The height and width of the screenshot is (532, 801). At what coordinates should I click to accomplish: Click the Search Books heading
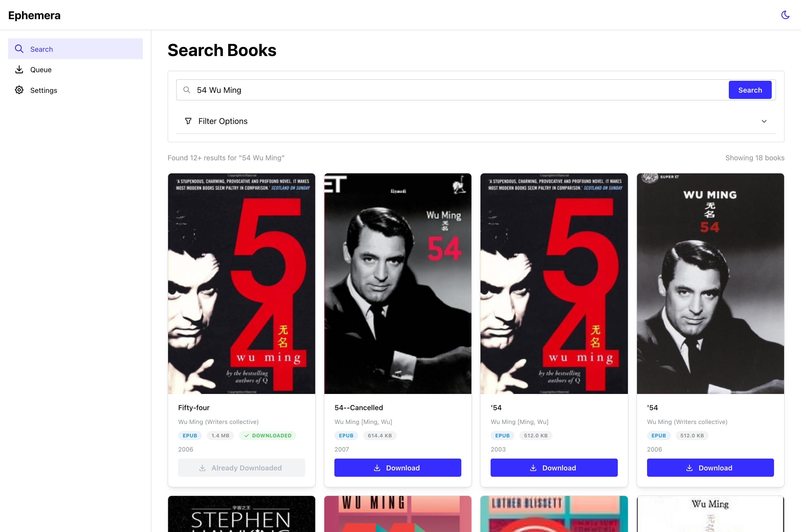(x=222, y=50)
